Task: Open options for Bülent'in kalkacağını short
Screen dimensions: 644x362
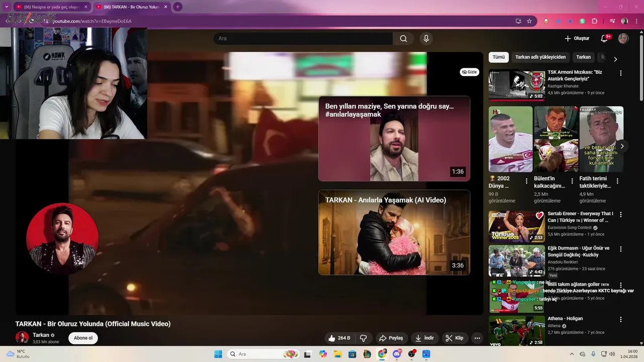Action: coord(572,181)
